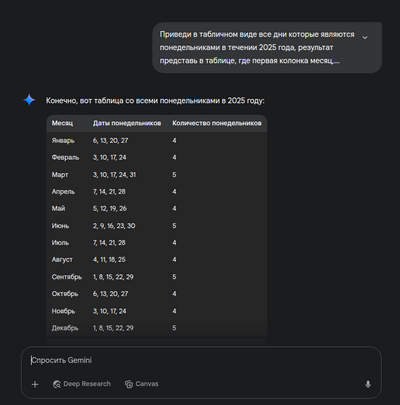Click the dates '4, 11, 18, 25' for August

(109, 260)
